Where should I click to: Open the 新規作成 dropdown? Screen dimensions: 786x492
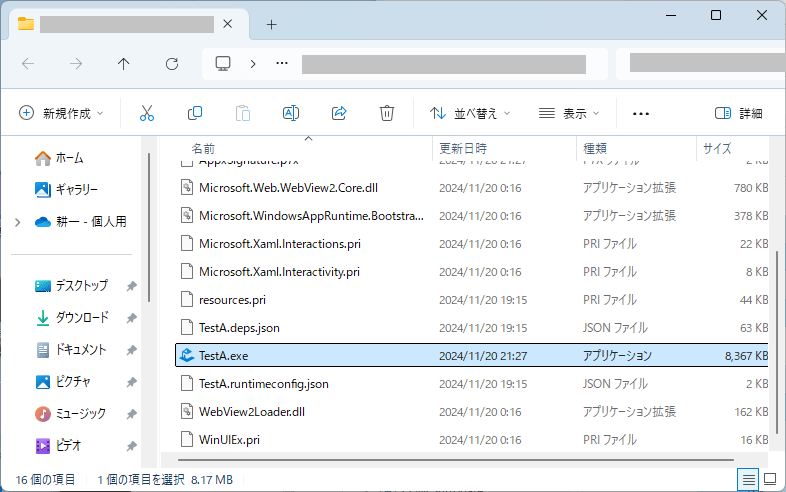coord(61,113)
